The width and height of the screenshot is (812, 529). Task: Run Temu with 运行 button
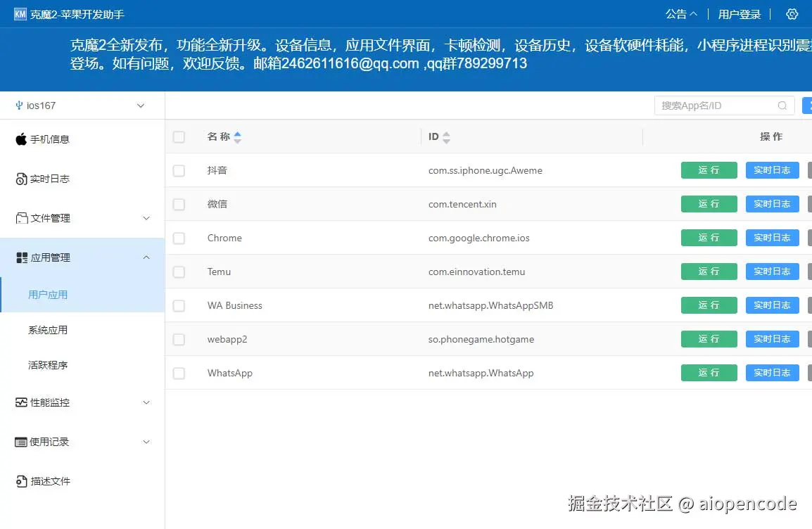pos(709,272)
